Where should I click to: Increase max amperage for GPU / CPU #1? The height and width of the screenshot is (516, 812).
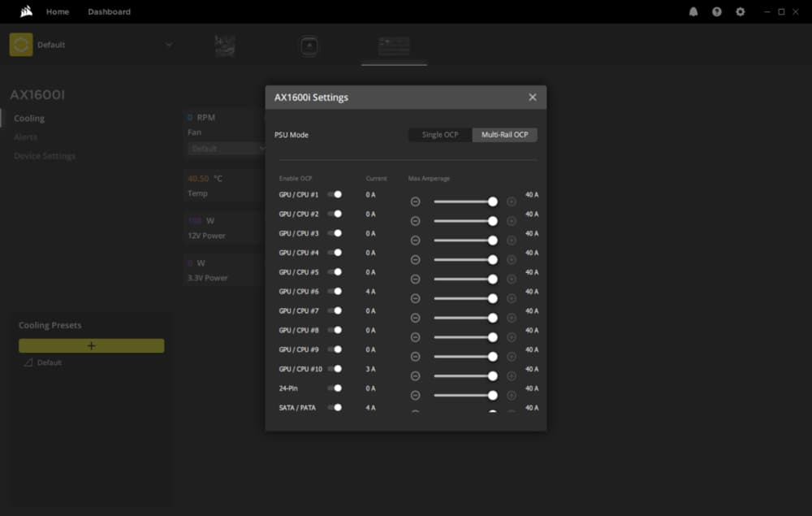pos(511,202)
